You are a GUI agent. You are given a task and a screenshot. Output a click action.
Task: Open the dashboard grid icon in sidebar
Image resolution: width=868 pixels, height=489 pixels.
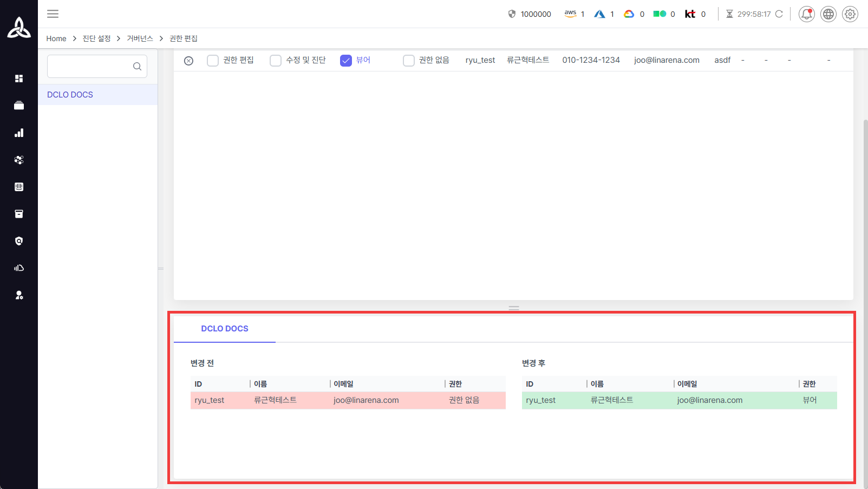[x=19, y=79]
